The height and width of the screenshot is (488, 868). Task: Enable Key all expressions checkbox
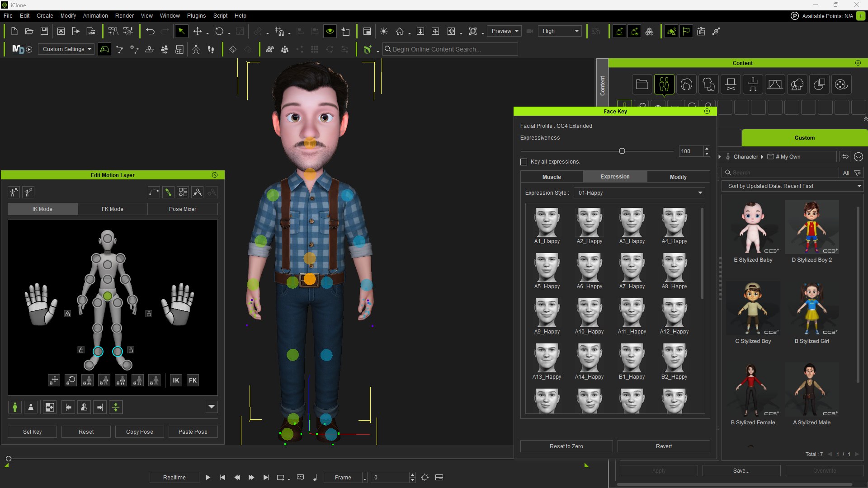[x=524, y=162]
